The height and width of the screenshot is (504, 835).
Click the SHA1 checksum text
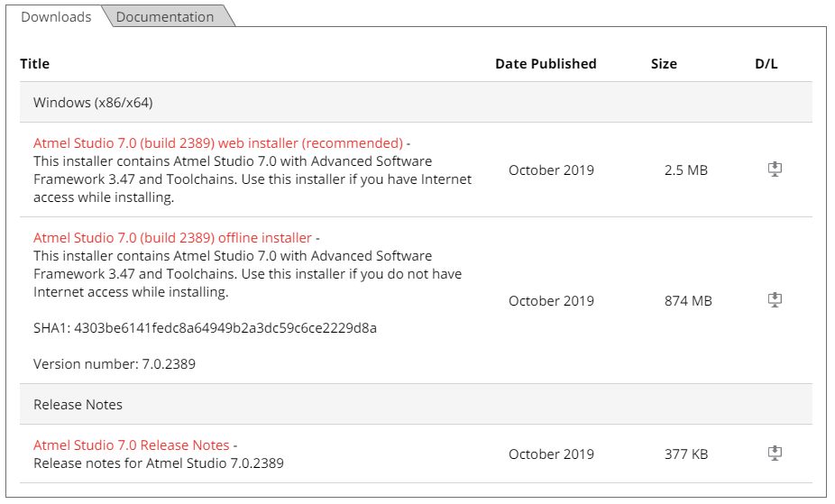point(205,328)
